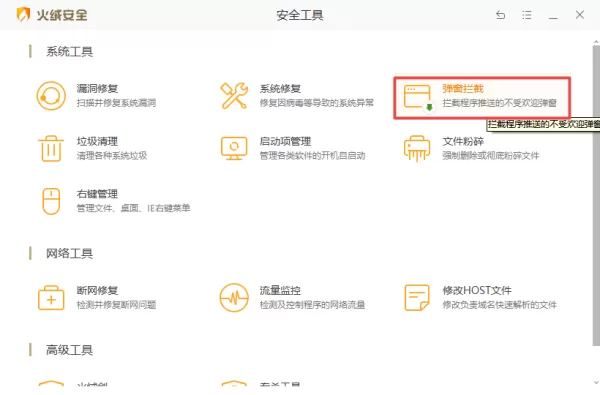Select the 系统修复 title text
This screenshot has width=600, height=395.
[x=280, y=89]
